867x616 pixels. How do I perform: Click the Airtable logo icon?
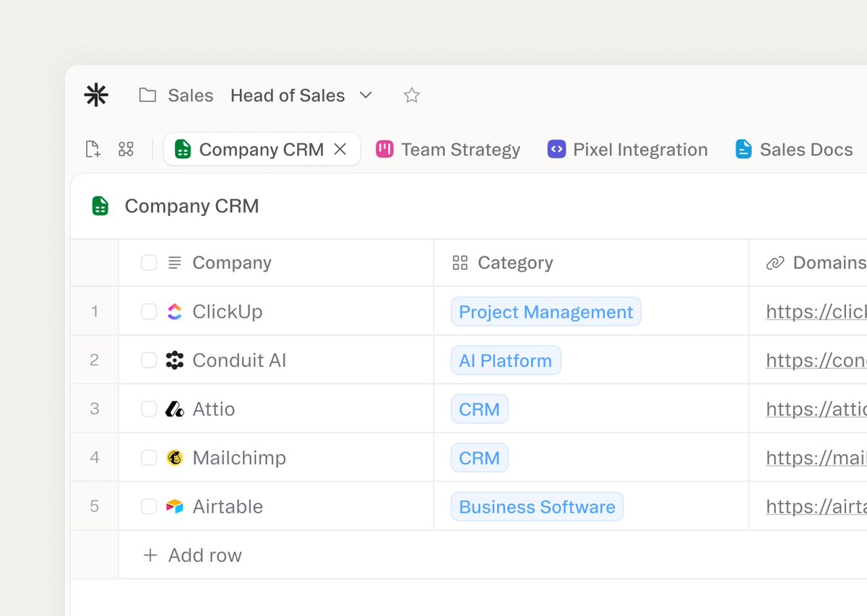175,506
